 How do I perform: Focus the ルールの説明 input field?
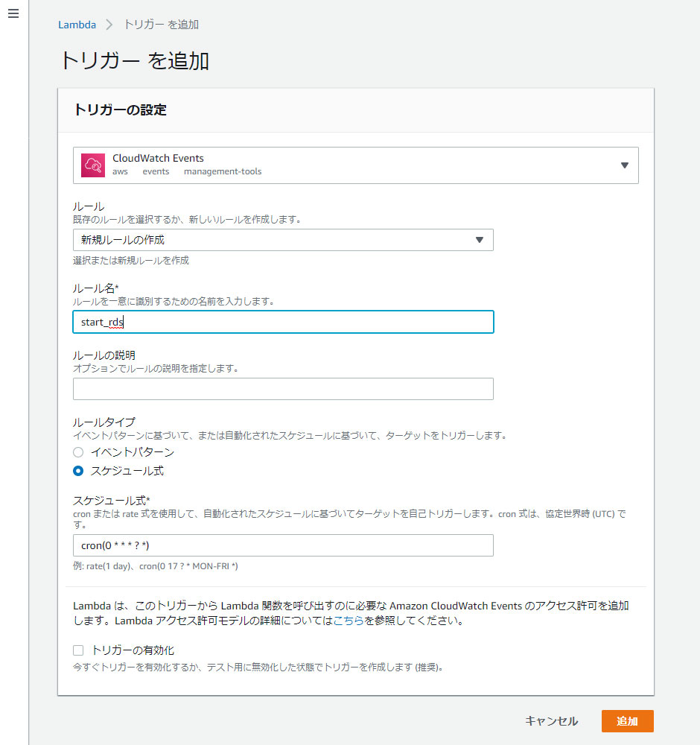click(283, 389)
